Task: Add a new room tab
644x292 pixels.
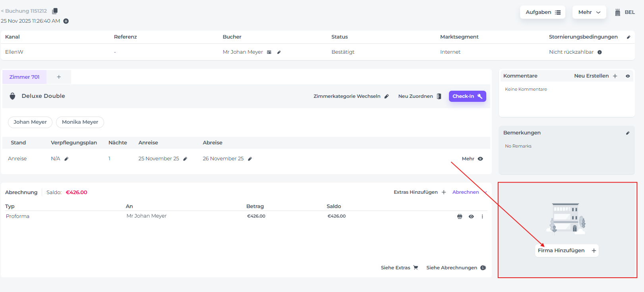Action: click(x=59, y=77)
